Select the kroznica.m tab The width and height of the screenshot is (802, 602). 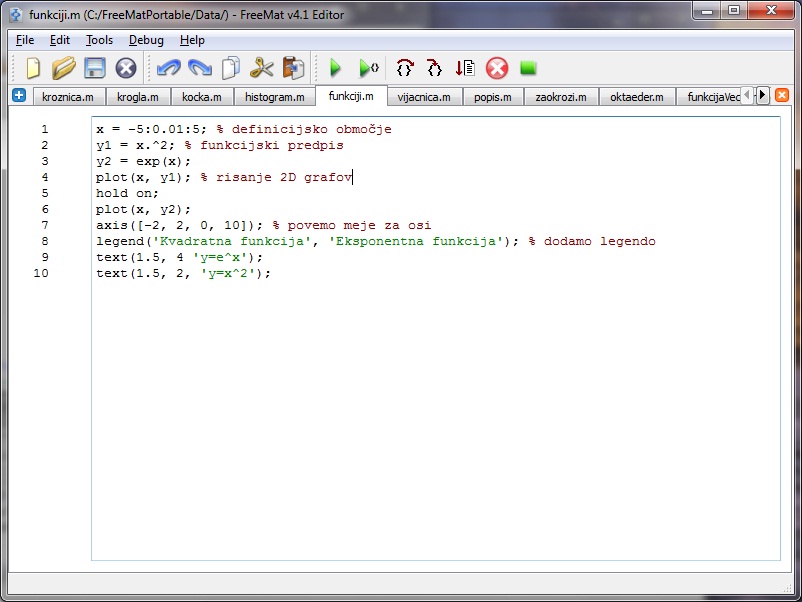pyautogui.click(x=68, y=97)
